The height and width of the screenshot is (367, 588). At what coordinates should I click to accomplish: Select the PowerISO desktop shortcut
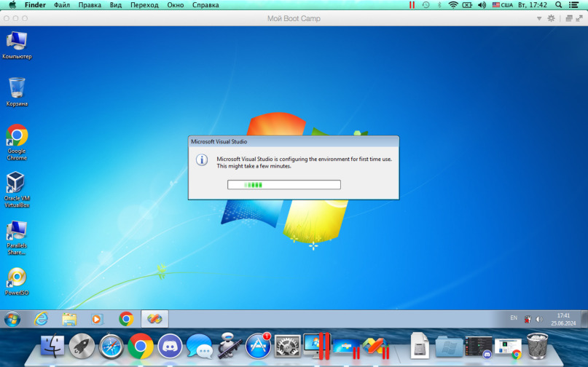point(17,282)
